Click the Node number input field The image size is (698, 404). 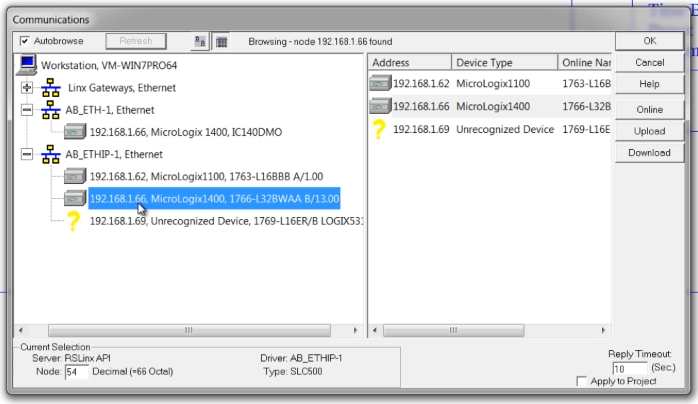(x=76, y=372)
